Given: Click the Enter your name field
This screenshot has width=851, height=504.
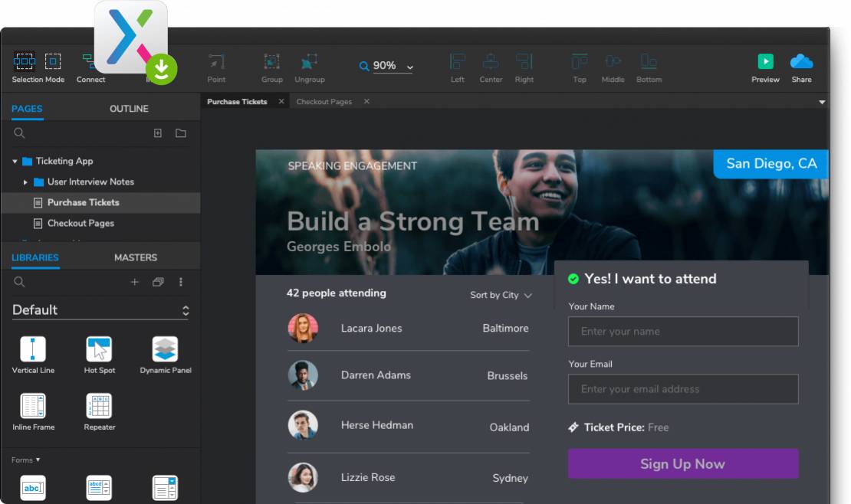Looking at the screenshot, I should pos(682,332).
